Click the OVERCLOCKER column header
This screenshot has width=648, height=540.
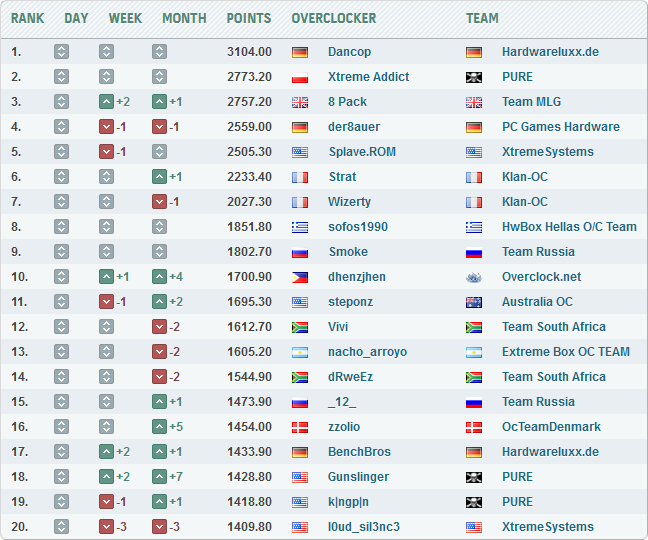(x=334, y=18)
